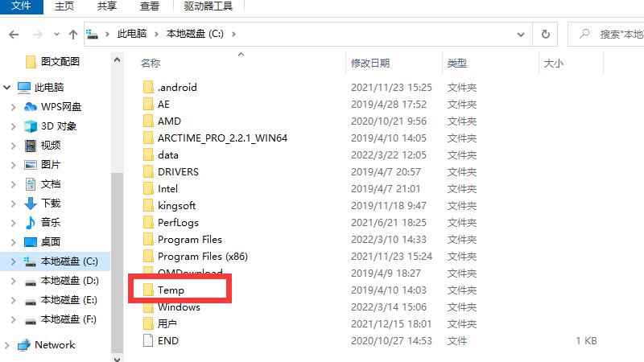Open the 文件 menu tab
The image size is (644, 362).
[22, 6]
